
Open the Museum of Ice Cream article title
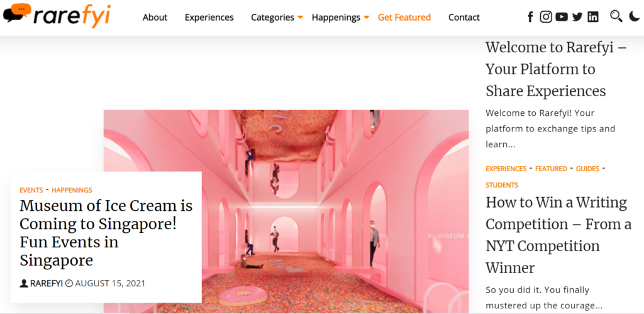106,233
